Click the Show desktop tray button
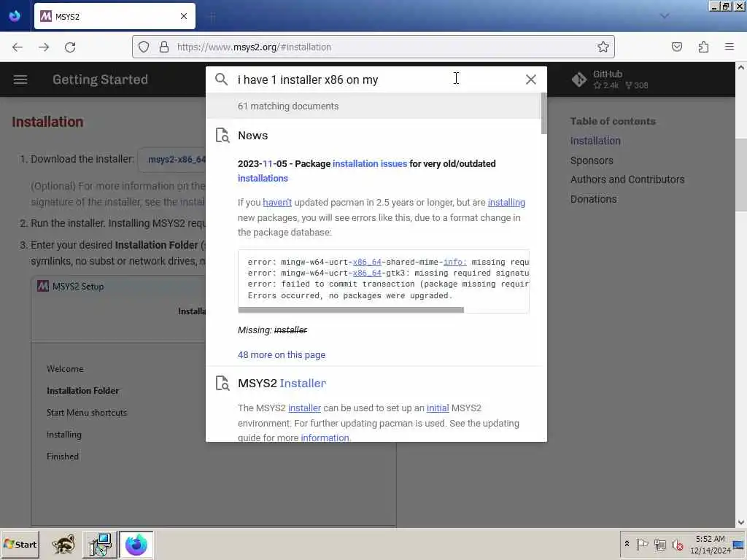 pyautogui.click(x=739, y=544)
